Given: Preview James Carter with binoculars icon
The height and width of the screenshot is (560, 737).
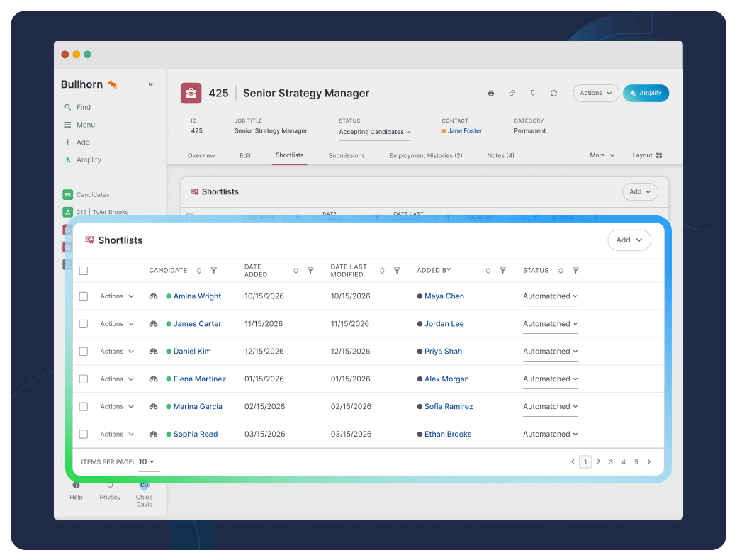Looking at the screenshot, I should [153, 324].
